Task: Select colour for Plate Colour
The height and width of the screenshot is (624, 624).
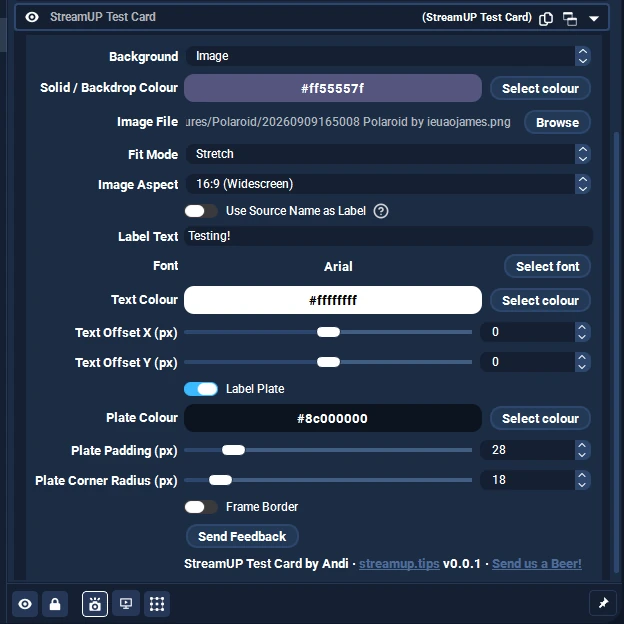Action: [540, 418]
